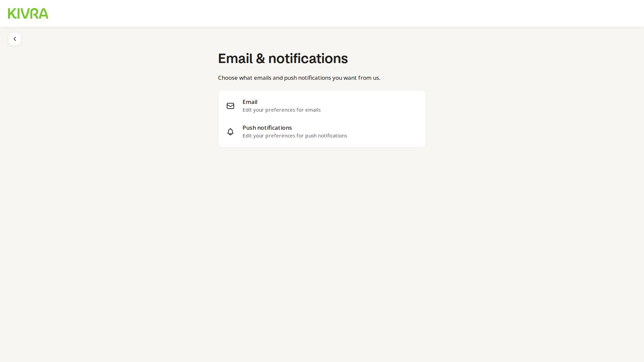
Task: Click the word "notifications" in the page heading
Action: pyautogui.click(x=308, y=58)
